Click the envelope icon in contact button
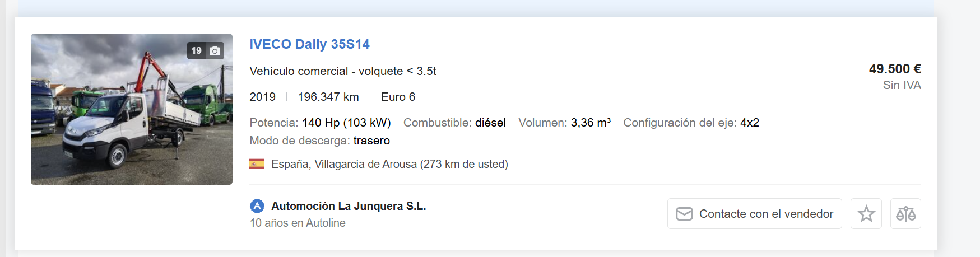This screenshot has height=257, width=980. pos(684,214)
